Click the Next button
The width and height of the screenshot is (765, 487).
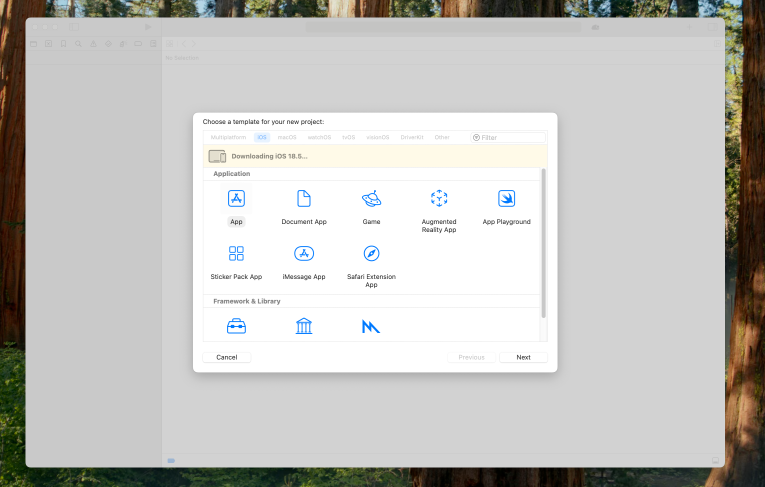click(523, 357)
